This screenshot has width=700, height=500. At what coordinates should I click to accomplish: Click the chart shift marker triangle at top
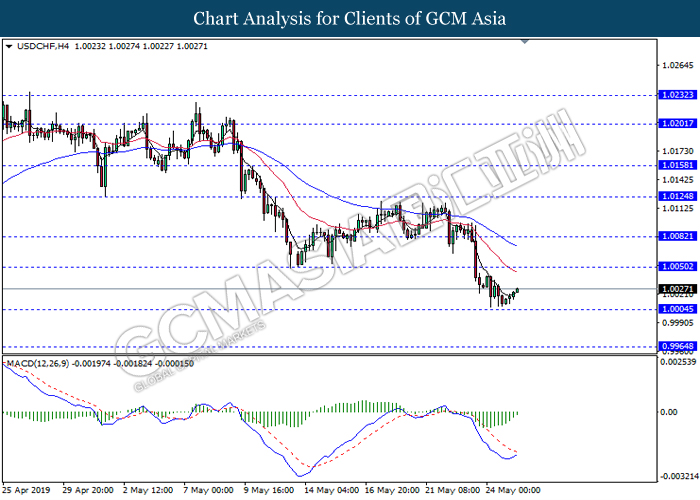525,42
